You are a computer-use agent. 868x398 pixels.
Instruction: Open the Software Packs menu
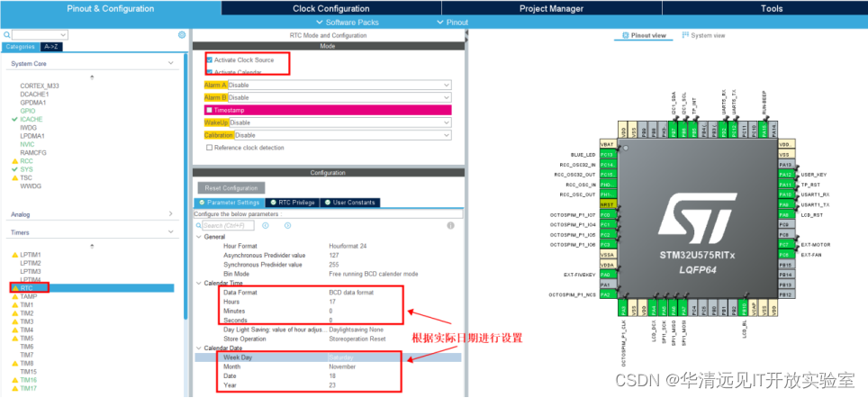tap(348, 23)
